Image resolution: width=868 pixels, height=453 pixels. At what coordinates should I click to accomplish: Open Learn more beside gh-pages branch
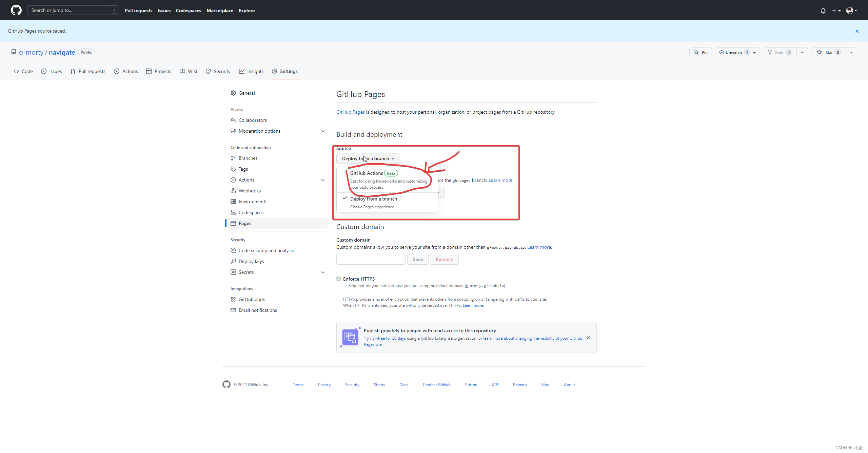click(500, 180)
